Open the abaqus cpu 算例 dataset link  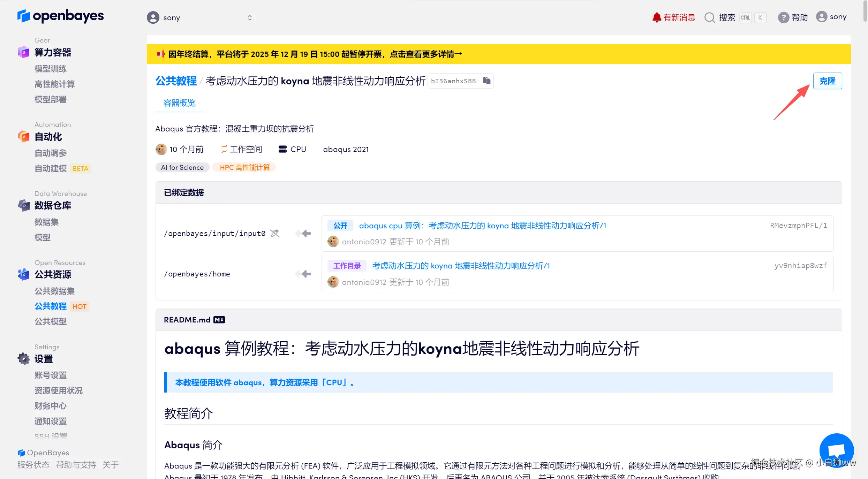482,226
